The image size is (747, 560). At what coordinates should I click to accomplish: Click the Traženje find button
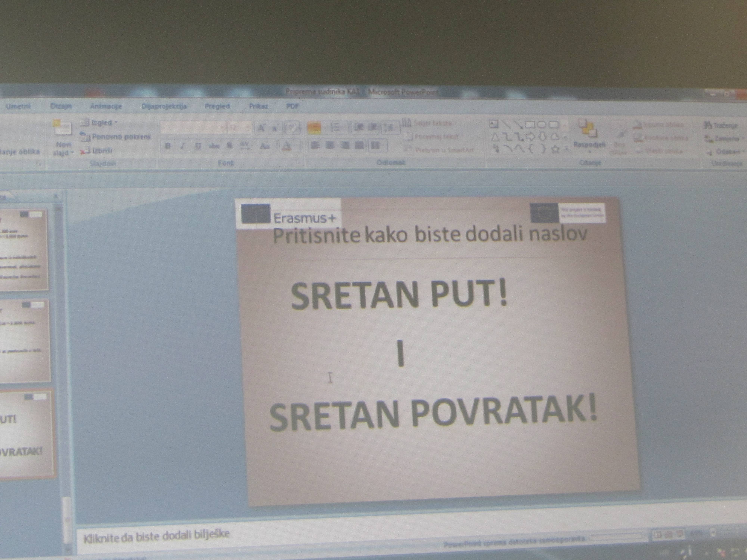pos(720,126)
